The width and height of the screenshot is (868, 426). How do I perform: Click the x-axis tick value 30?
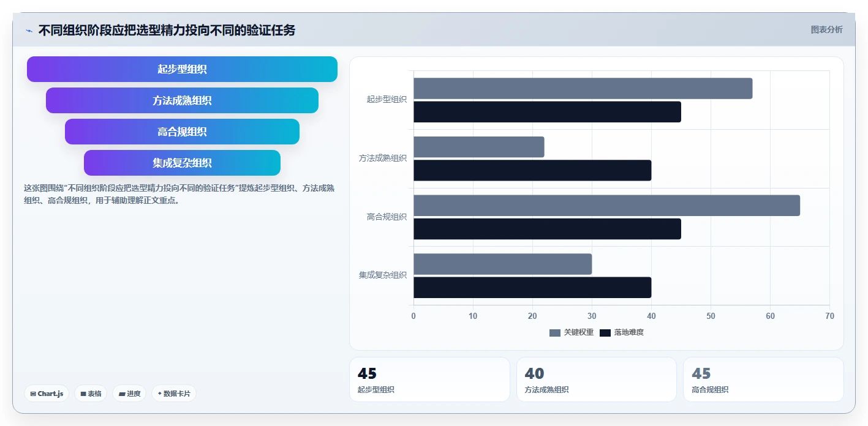coord(592,316)
